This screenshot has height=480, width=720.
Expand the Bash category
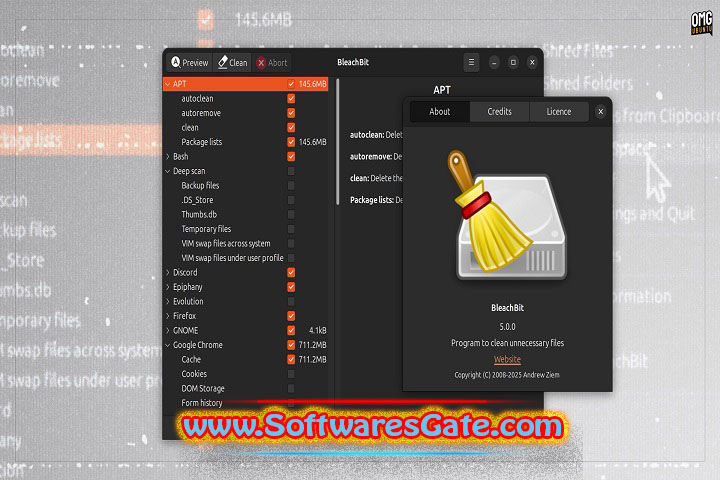click(168, 157)
